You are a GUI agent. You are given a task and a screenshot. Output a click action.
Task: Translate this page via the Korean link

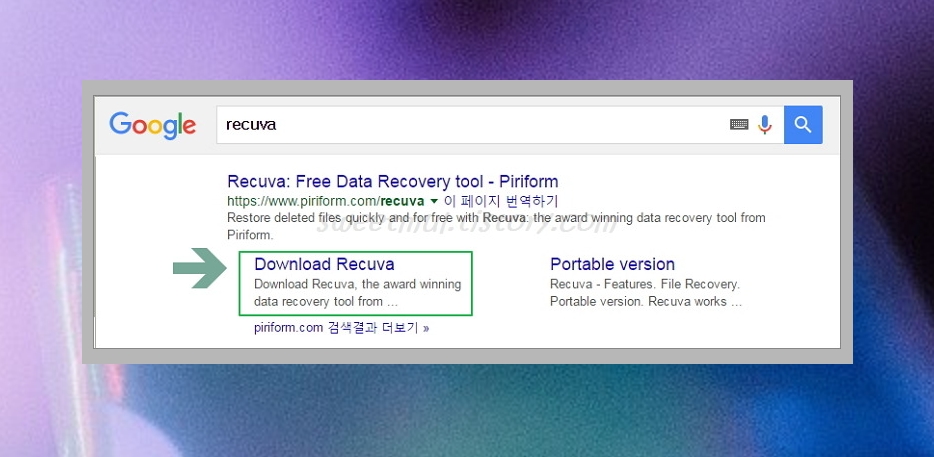501,200
